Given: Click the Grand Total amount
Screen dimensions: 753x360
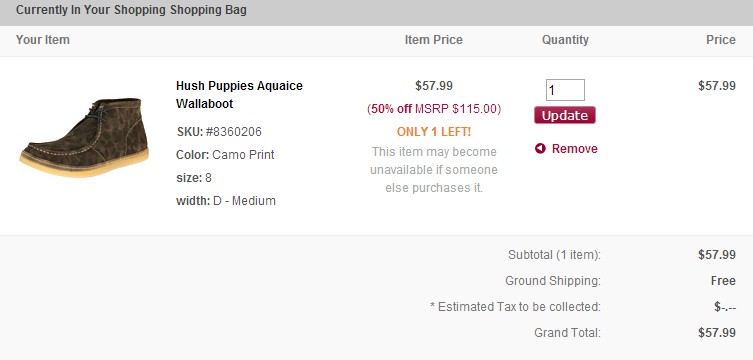Looking at the screenshot, I should click(x=717, y=333).
